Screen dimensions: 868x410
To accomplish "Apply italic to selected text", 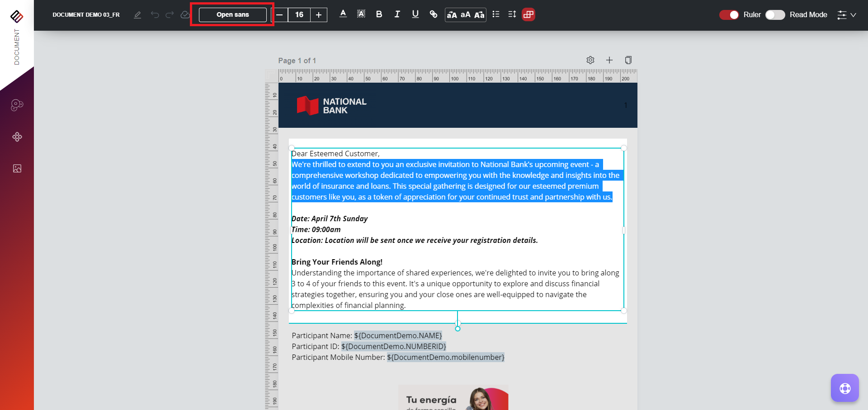I will [x=397, y=14].
